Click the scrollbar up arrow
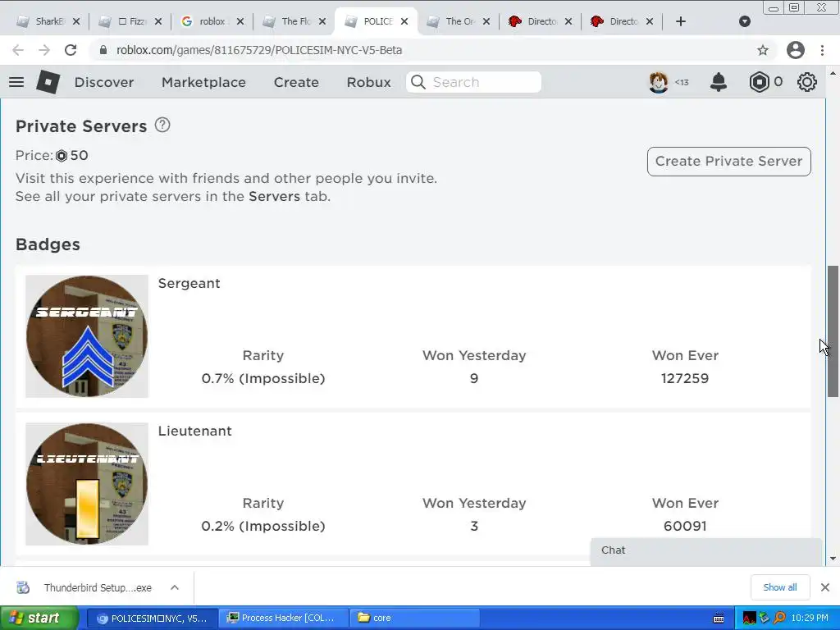The image size is (840, 630). pos(833,72)
